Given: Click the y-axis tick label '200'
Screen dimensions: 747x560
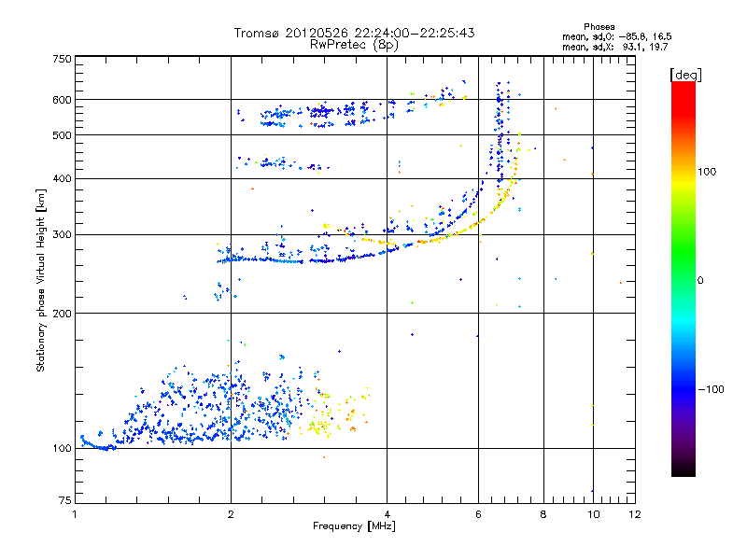Looking at the screenshot, I should click(x=63, y=314).
